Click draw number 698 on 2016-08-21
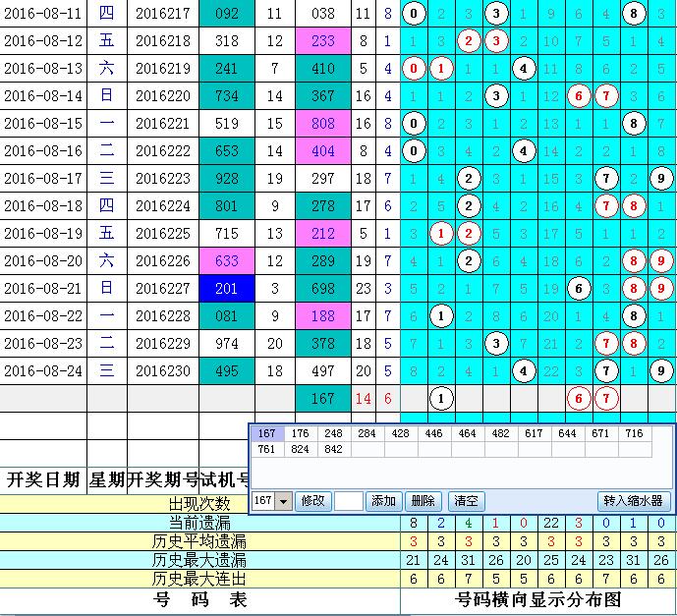 coord(323,289)
